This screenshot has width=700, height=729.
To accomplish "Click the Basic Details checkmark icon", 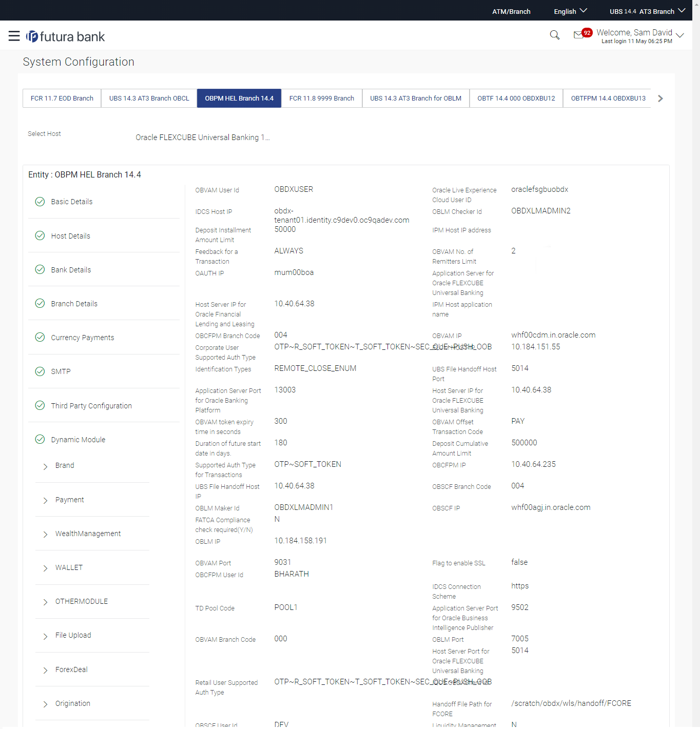I will (40, 202).
